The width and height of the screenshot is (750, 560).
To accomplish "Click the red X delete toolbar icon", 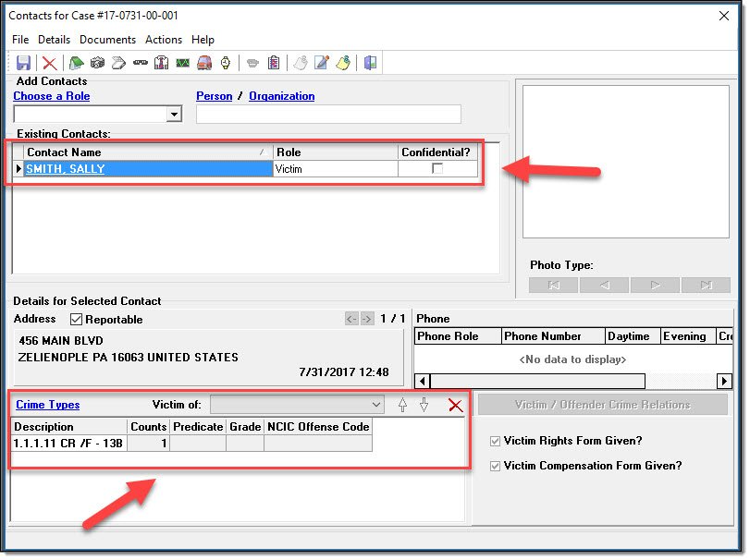I will (50, 63).
